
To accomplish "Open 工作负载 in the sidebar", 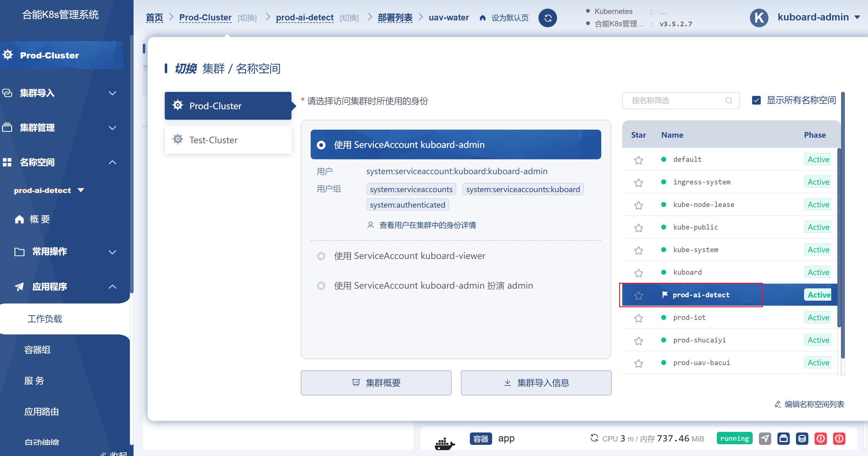I will [x=45, y=319].
